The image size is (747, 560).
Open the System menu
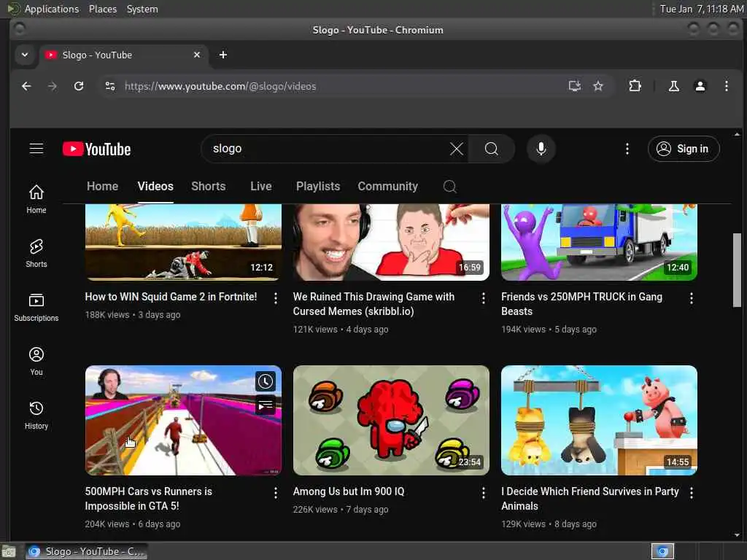(x=142, y=9)
